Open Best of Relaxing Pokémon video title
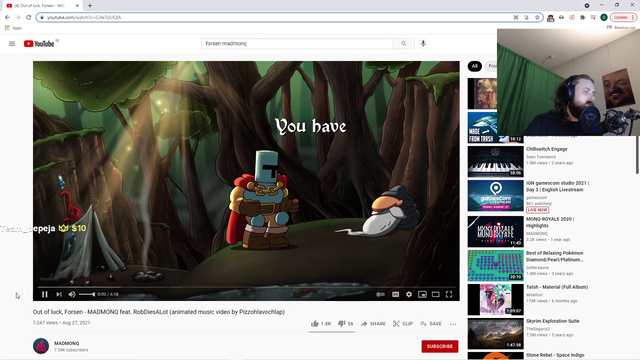 [555, 256]
